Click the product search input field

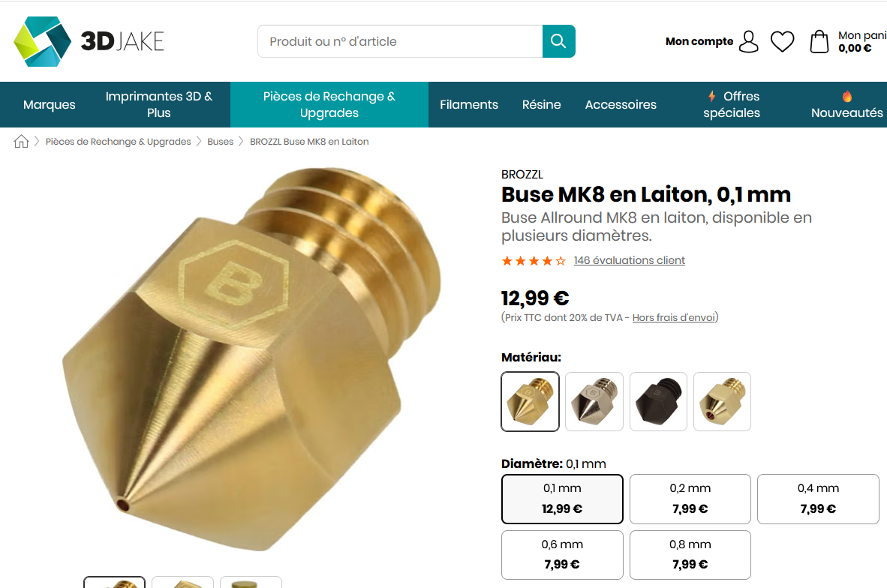400,41
